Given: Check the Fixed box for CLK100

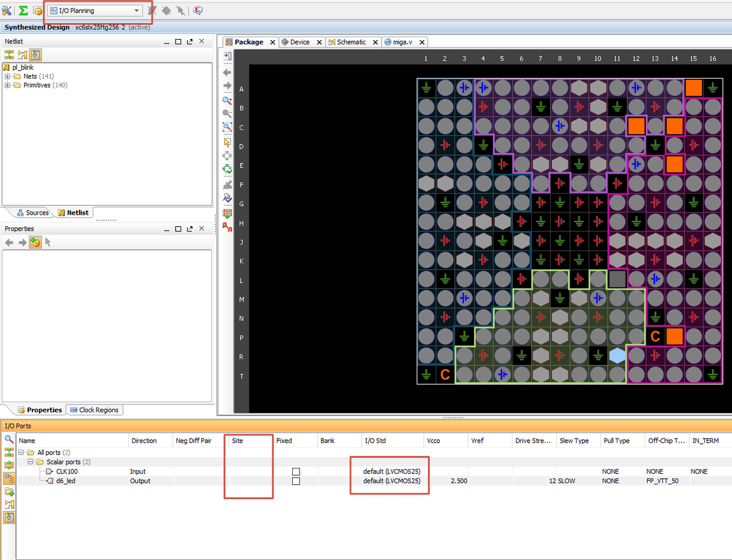Looking at the screenshot, I should click(296, 472).
